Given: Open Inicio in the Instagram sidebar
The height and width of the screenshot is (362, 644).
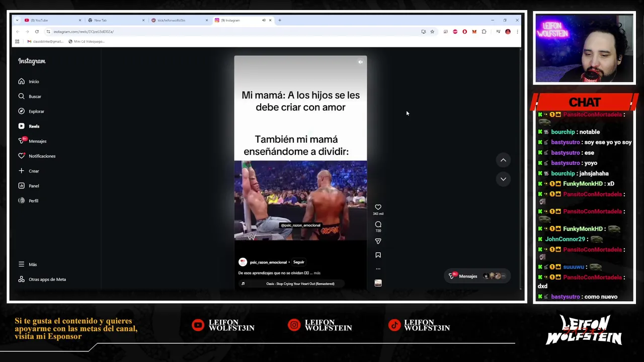Looking at the screenshot, I should click(29, 81).
